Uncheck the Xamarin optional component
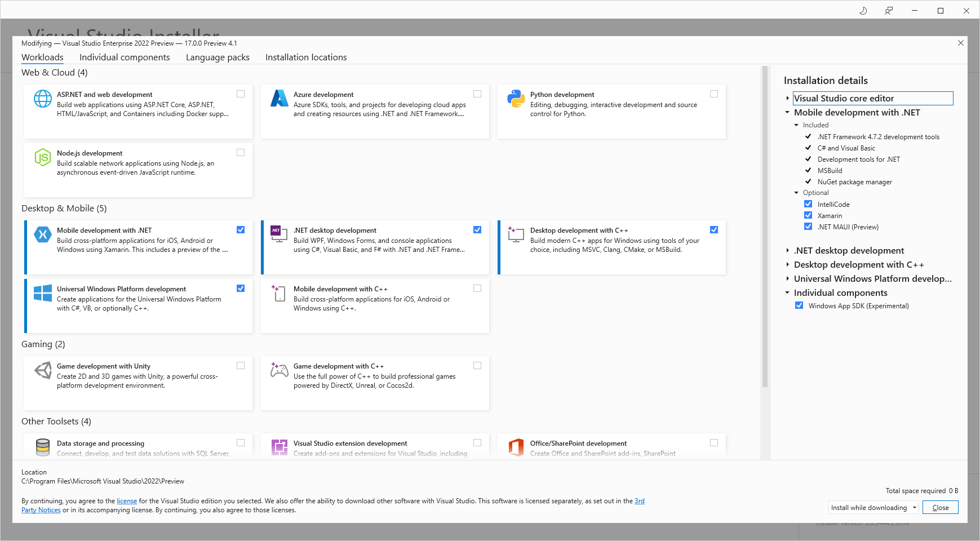 [x=808, y=215]
